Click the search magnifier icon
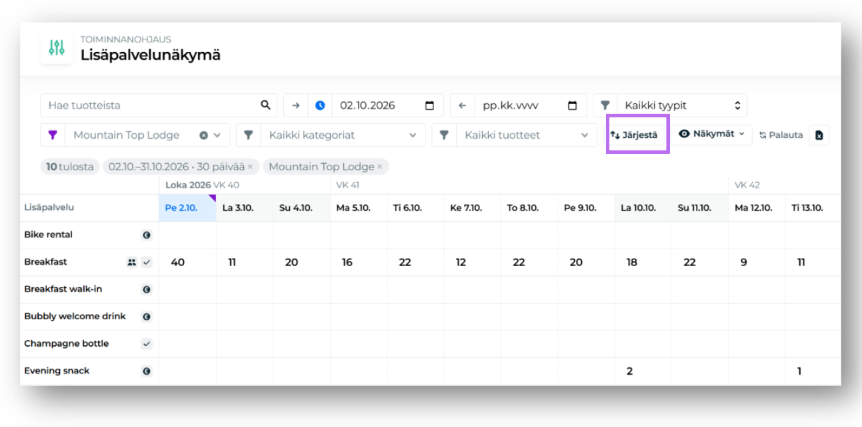Image resolution: width=862 pixels, height=427 pixels. 266,106
